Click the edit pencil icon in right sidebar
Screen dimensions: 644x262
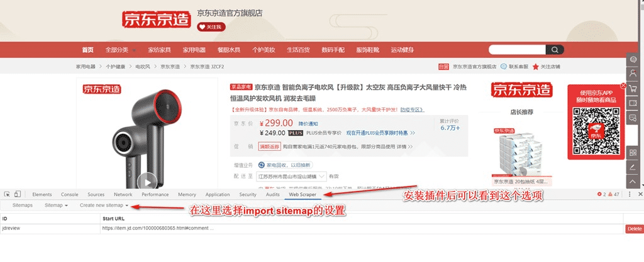point(633,167)
